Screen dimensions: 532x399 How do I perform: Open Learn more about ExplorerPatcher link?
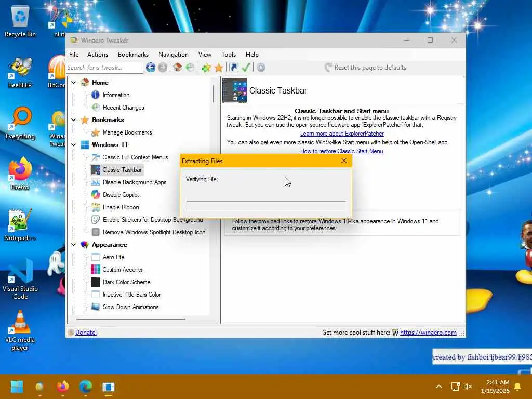pos(342,134)
